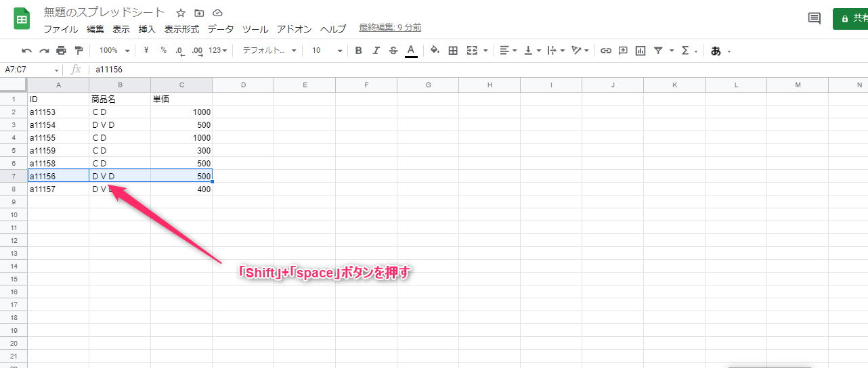Open the filter views dropdown arrow

pyautogui.click(x=672, y=51)
